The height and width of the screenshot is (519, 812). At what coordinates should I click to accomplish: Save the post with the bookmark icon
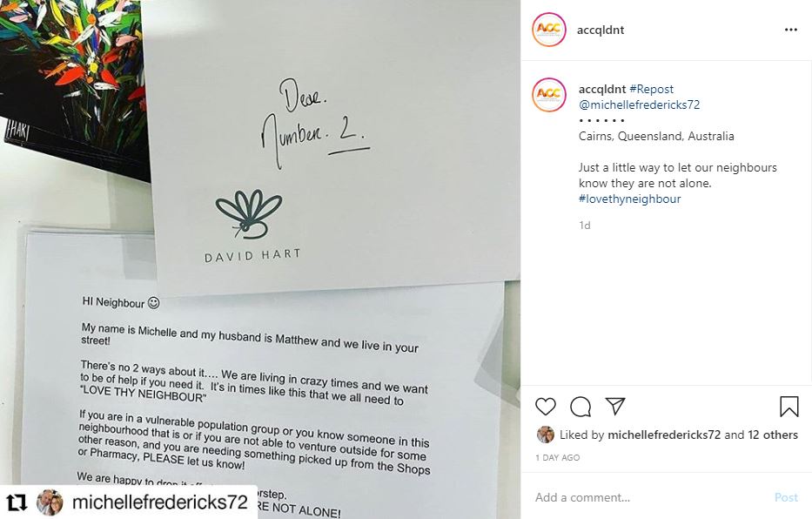(x=789, y=407)
